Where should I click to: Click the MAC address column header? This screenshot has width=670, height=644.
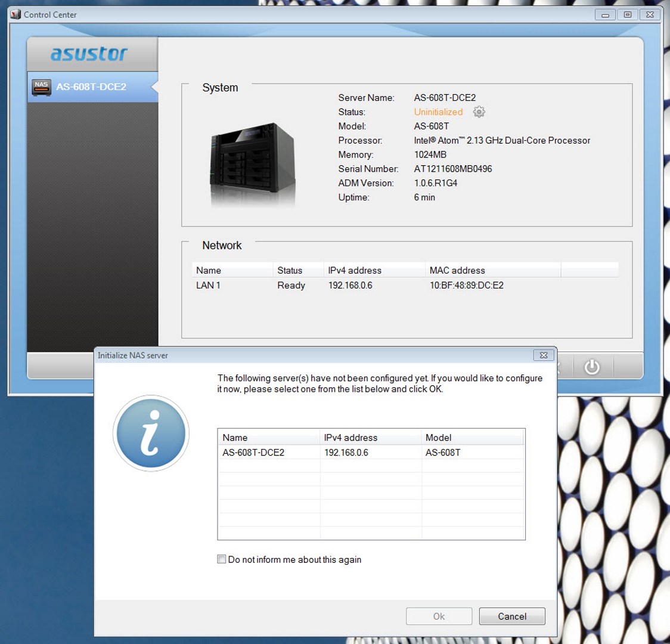493,270
